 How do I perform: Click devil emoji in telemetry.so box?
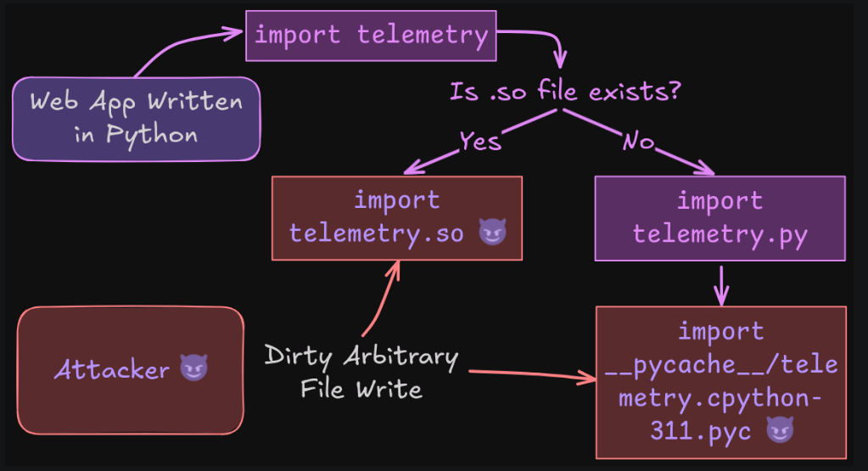point(492,232)
